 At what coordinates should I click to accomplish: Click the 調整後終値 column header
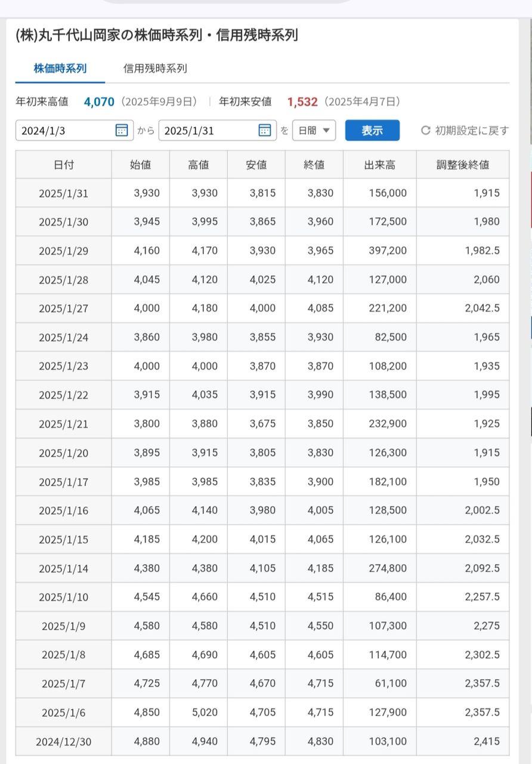tap(463, 165)
